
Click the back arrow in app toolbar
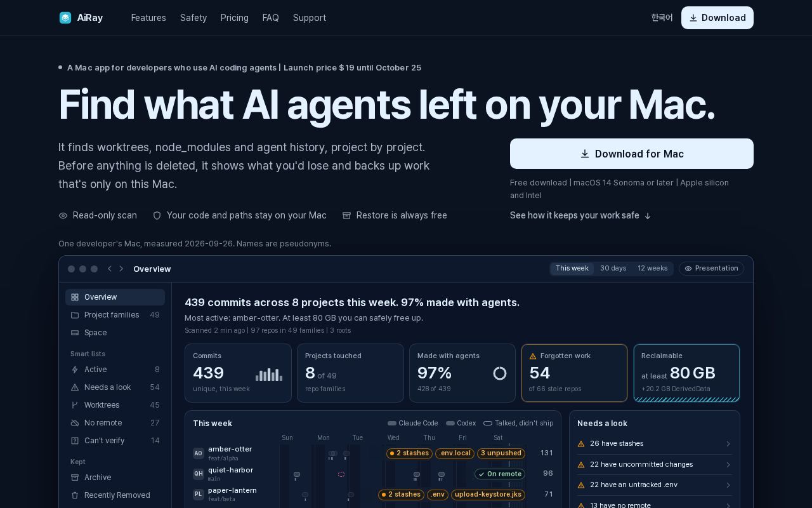(x=110, y=269)
